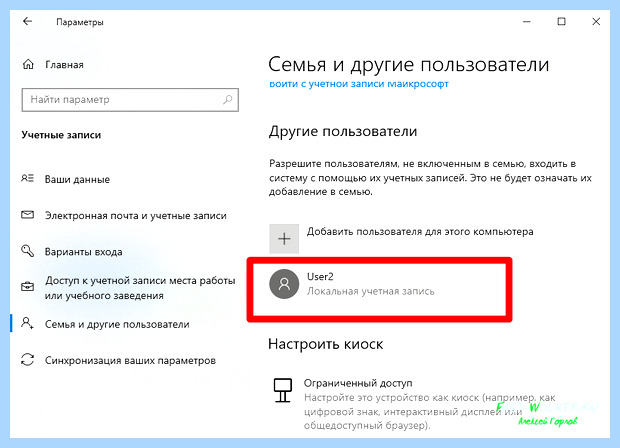Click the Настроить киоск heading
This screenshot has height=448, width=620.
(x=325, y=344)
